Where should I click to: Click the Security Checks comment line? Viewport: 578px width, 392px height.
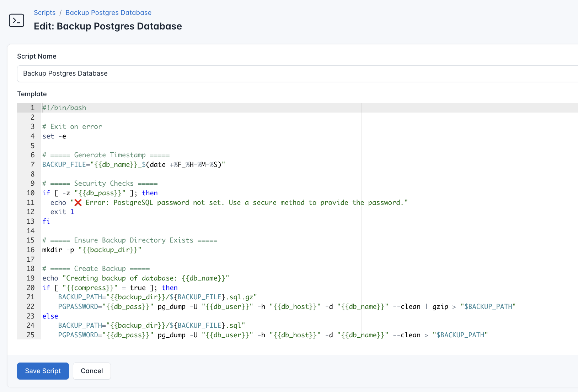pyautogui.click(x=100, y=183)
